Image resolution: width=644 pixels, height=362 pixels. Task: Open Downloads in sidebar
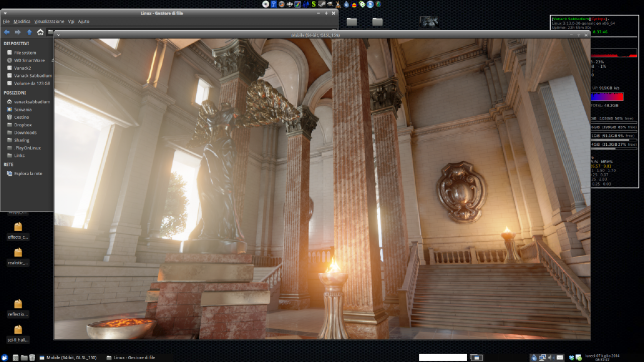(25, 133)
